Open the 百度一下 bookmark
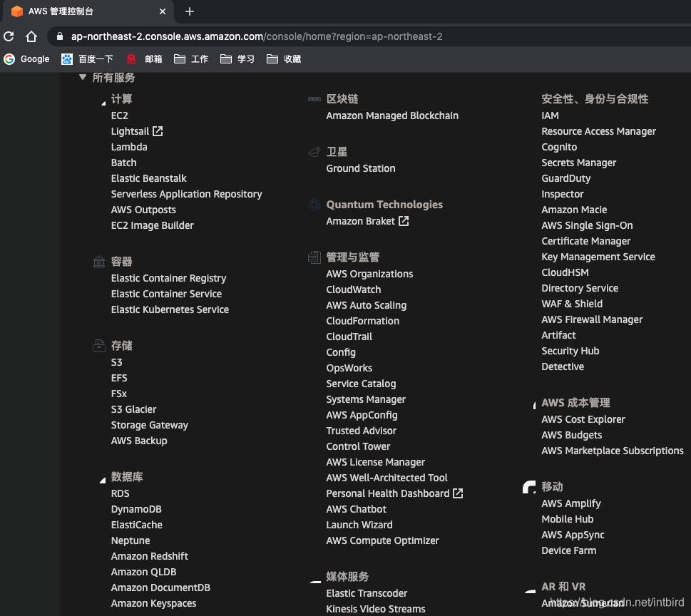 click(x=87, y=59)
